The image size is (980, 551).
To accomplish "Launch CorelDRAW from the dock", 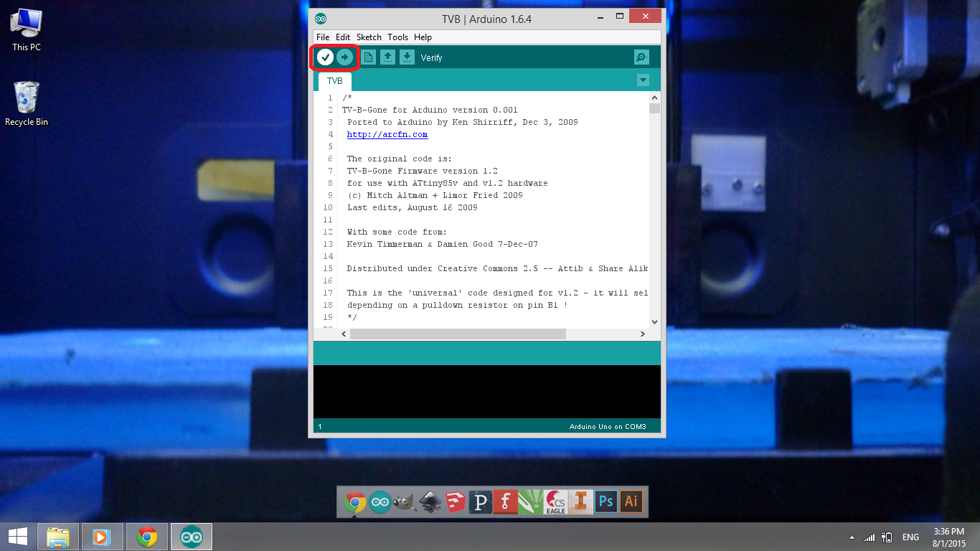I will tap(530, 501).
